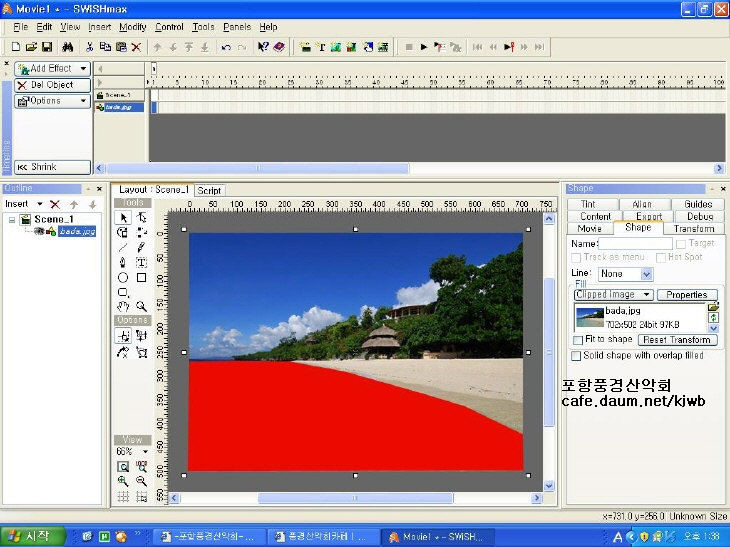Click the timeline horizontal scrollbar thumb
The width and height of the screenshot is (730, 547).
[x=257, y=168]
